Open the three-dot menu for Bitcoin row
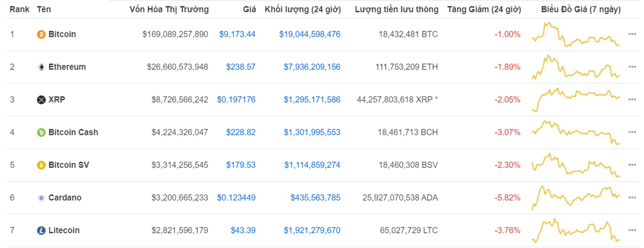The width and height of the screenshot is (644, 248). [x=632, y=34]
